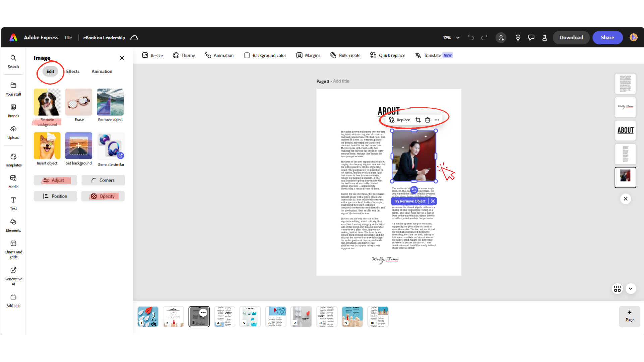Open the comments panel icon
644x362 pixels.
coord(531,38)
